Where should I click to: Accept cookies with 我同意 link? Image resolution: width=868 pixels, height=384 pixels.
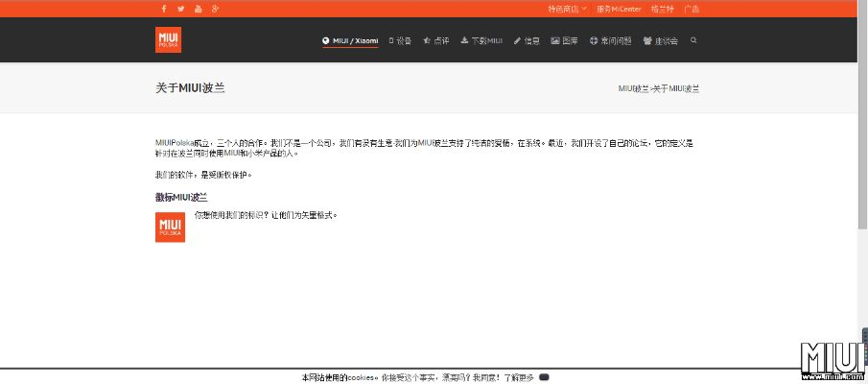point(485,377)
